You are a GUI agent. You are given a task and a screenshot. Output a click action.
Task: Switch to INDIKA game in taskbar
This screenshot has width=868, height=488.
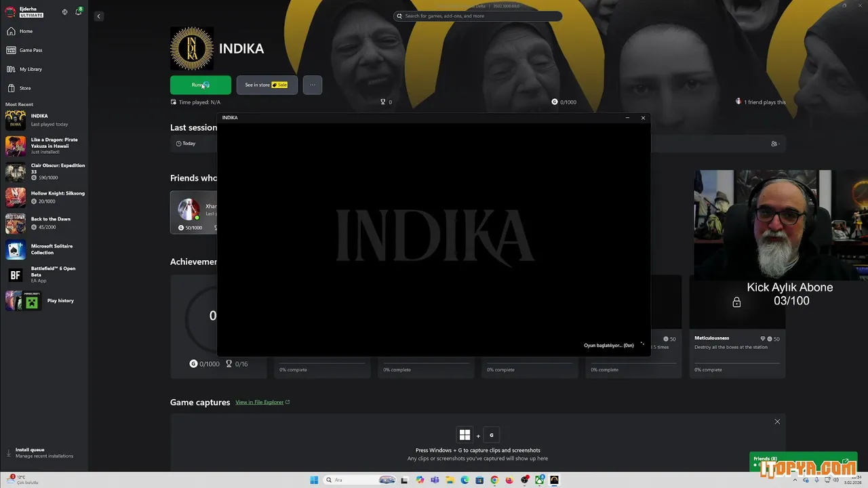554,480
